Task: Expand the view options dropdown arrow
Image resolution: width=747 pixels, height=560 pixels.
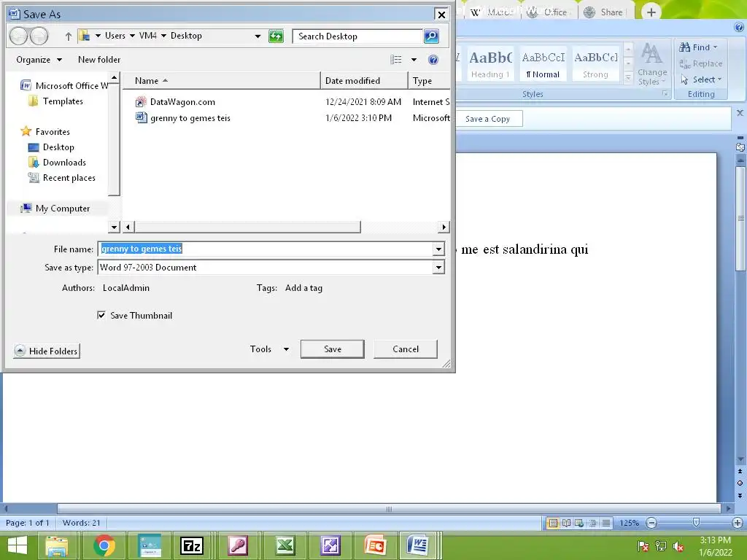Action: pyautogui.click(x=414, y=60)
